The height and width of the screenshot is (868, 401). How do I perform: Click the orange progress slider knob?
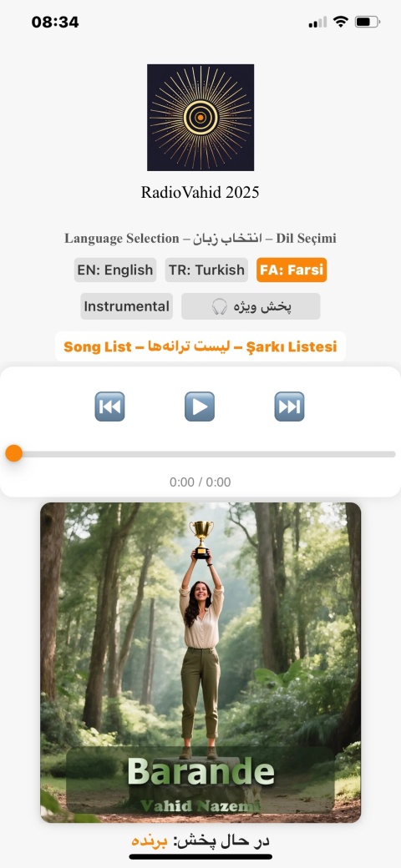[14, 453]
